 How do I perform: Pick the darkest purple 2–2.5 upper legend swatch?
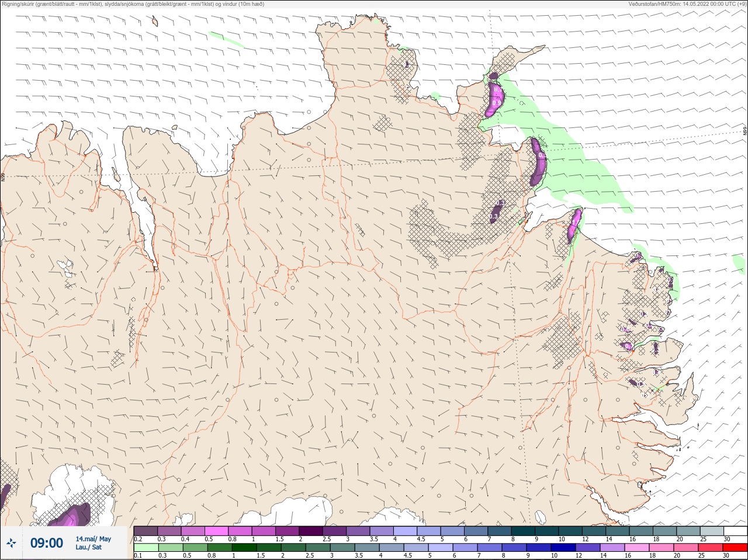coord(311,531)
